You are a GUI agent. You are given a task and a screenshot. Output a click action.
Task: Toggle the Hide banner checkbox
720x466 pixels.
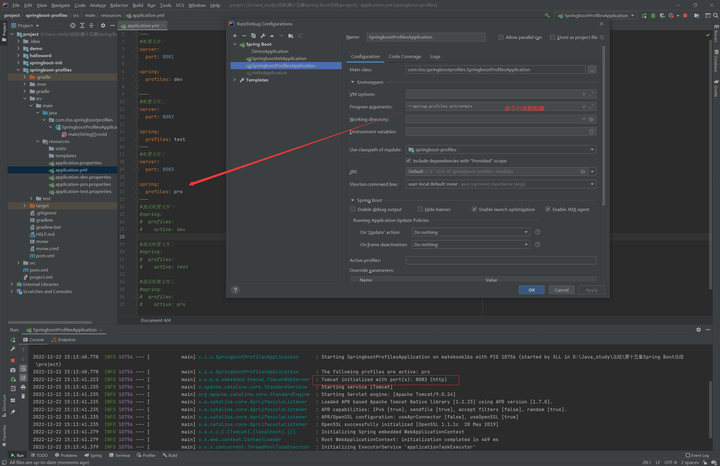[420, 209]
